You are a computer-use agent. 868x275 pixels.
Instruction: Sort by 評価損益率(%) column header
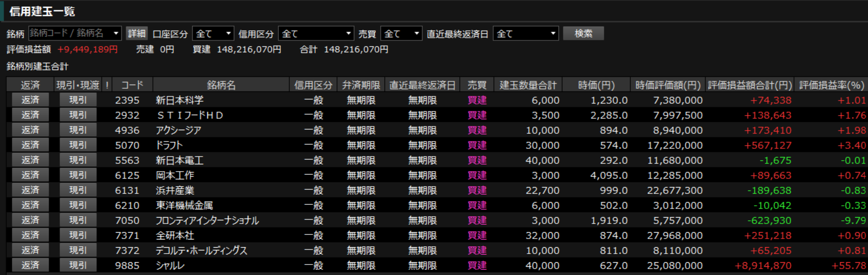coord(831,85)
